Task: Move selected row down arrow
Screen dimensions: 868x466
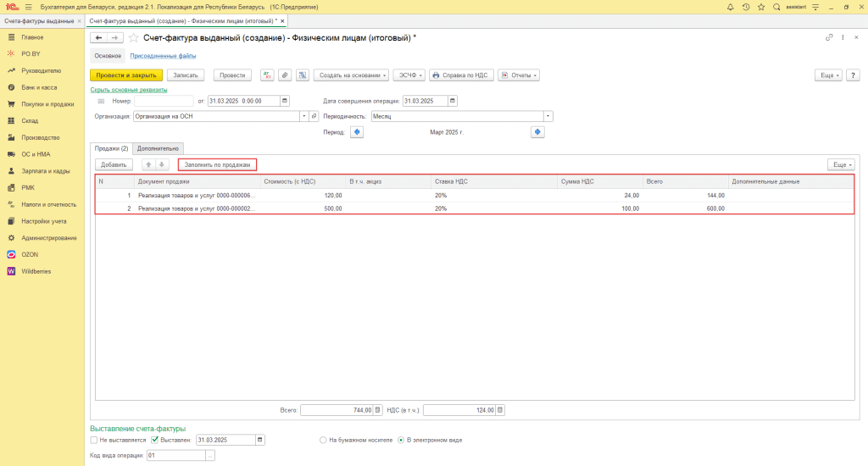Action: pyautogui.click(x=162, y=164)
